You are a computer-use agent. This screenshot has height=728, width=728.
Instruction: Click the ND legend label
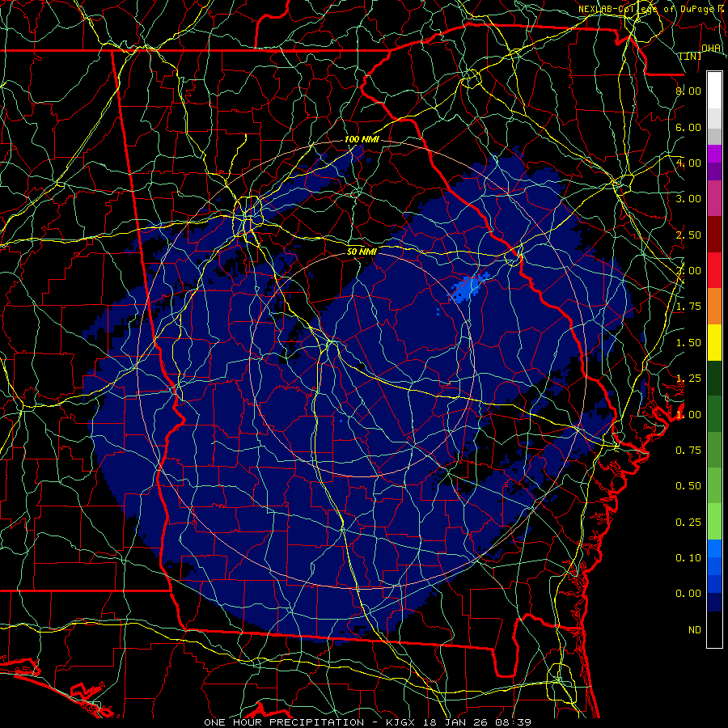(695, 630)
